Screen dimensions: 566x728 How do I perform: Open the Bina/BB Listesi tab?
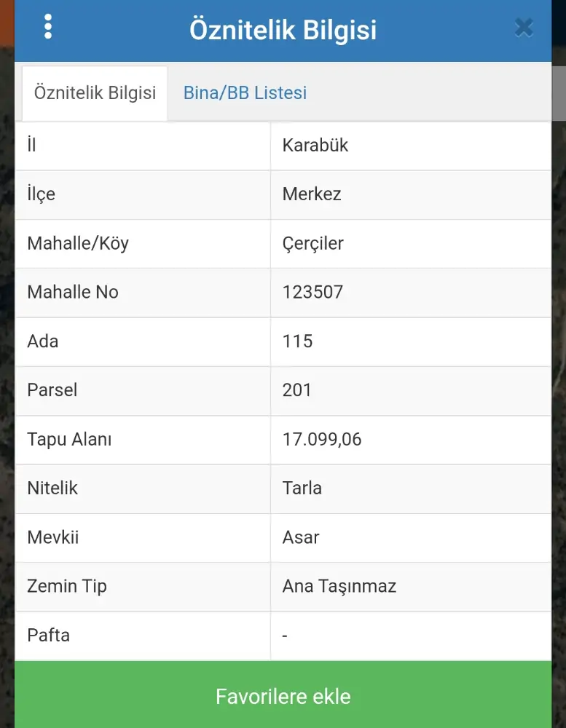point(245,93)
